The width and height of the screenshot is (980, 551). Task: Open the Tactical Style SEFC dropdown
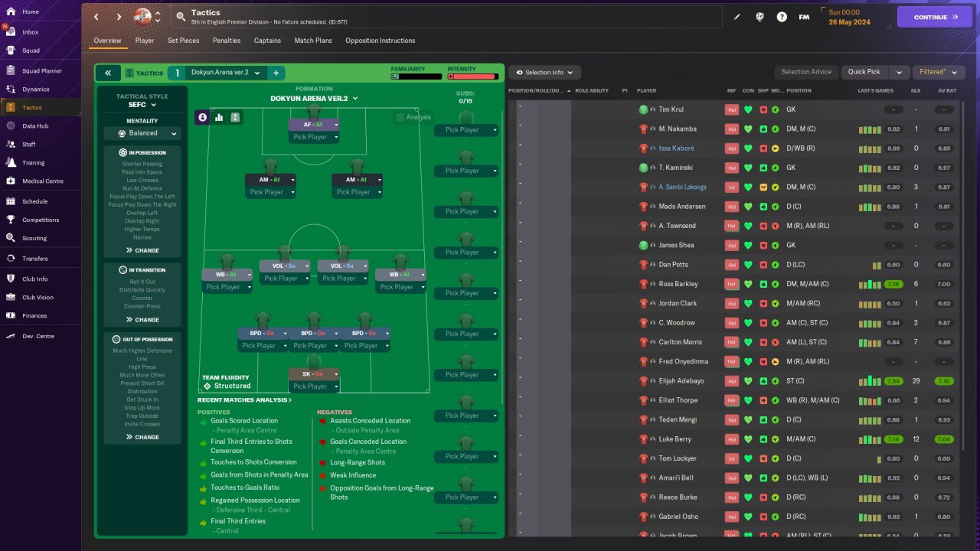(142, 105)
